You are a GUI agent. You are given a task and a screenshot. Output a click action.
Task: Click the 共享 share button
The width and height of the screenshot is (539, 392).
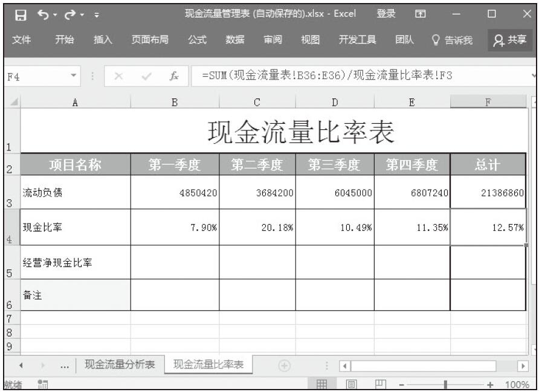(509, 40)
